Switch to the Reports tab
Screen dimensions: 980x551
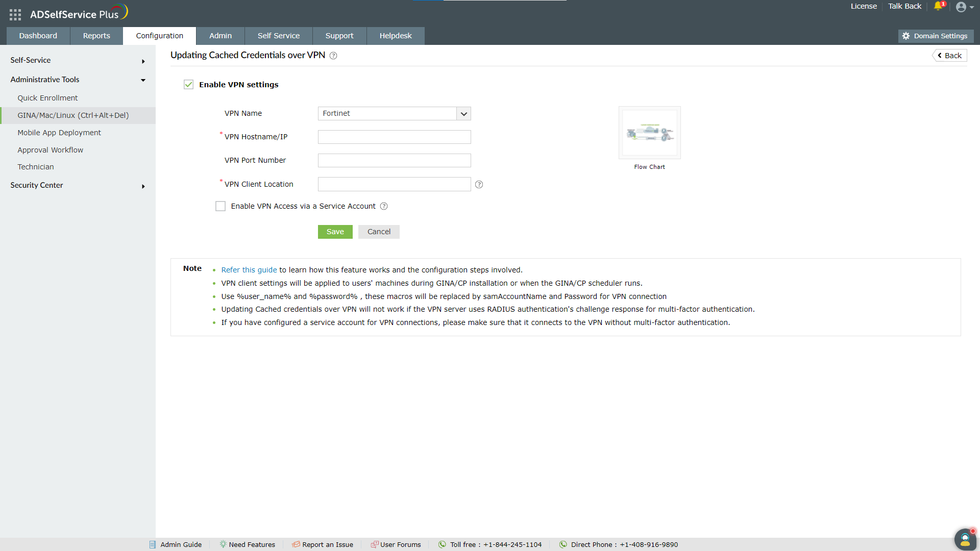click(x=96, y=36)
